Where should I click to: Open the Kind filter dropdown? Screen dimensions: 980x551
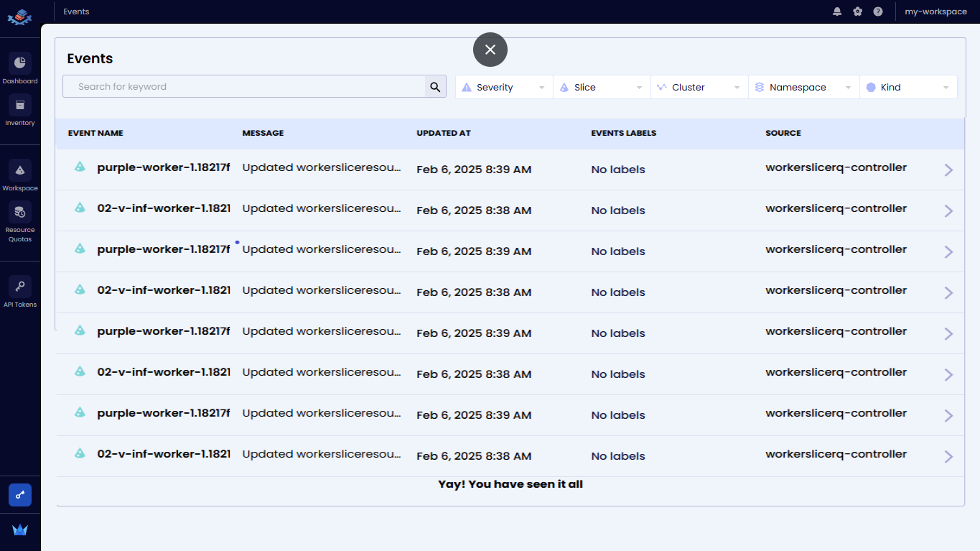coord(908,87)
